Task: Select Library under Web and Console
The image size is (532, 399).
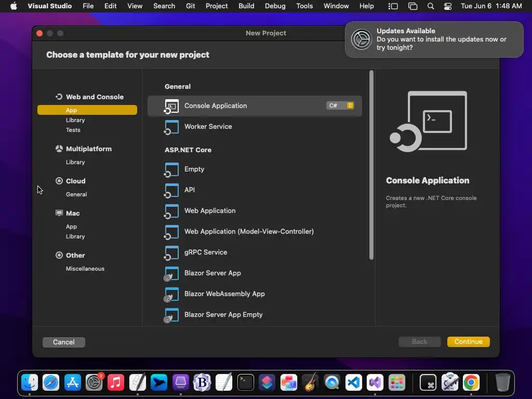Action: click(75, 120)
